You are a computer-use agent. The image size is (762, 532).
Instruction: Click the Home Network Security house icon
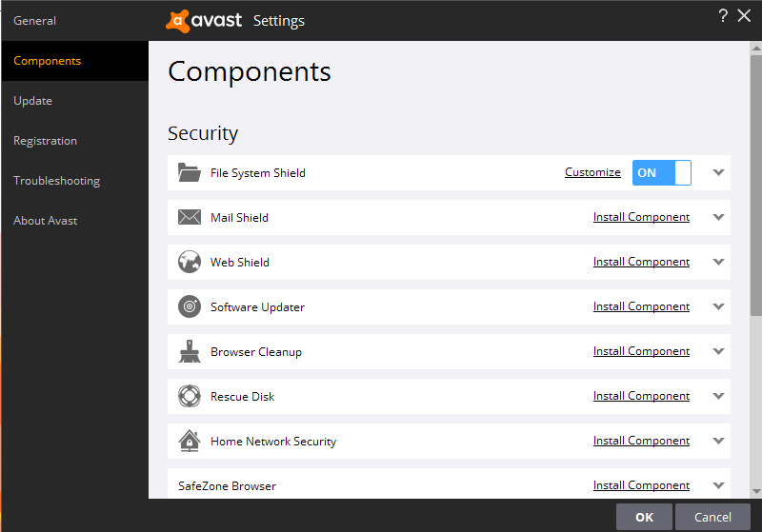point(189,441)
